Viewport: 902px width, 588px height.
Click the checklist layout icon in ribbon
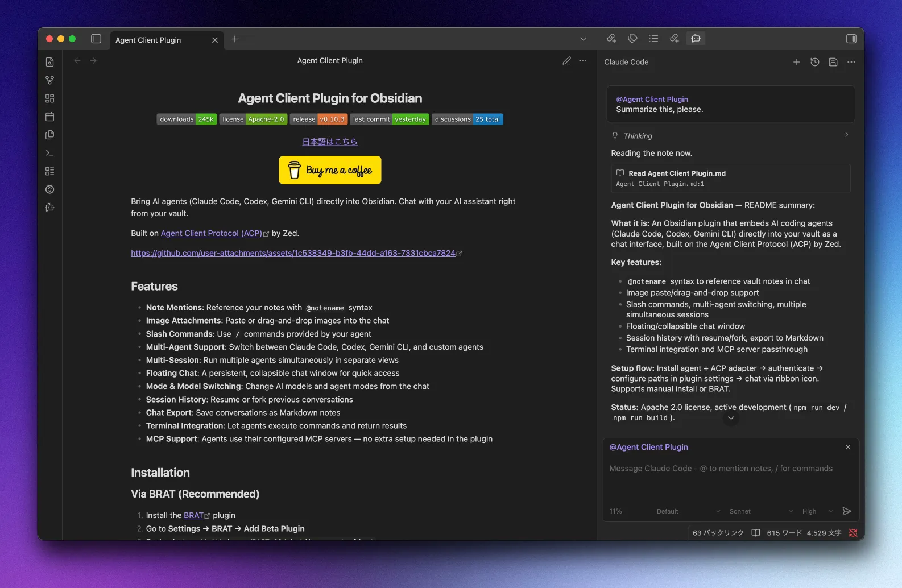(50, 171)
